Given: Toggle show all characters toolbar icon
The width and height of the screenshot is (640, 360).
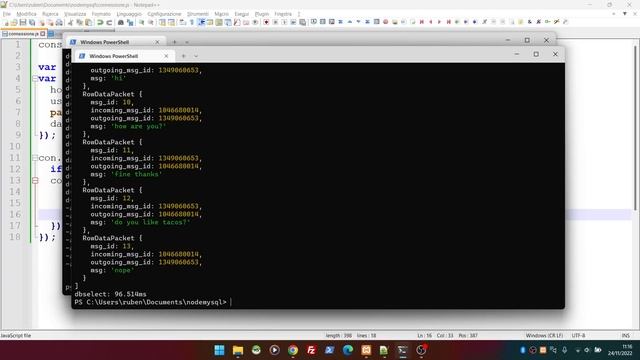Looking at the screenshot, I should pos(191,22).
